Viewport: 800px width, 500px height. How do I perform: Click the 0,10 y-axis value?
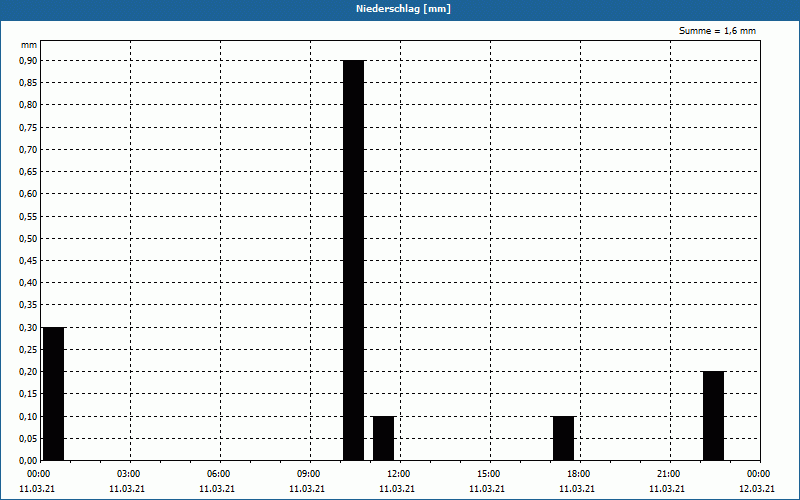28,416
